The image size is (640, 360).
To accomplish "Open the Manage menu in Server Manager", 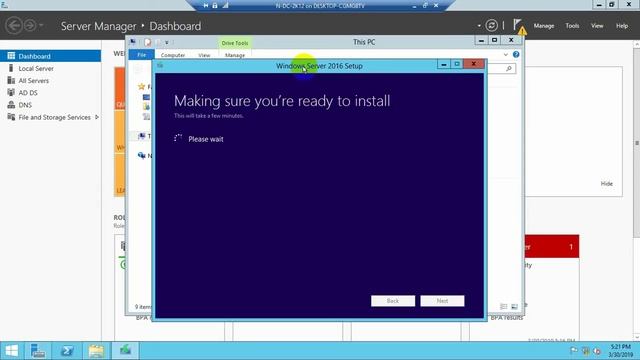I will [544, 26].
